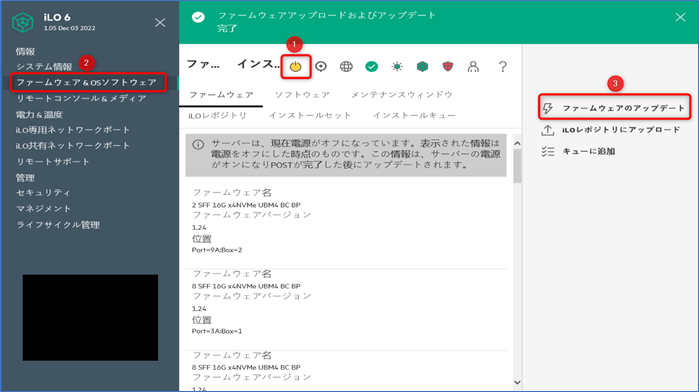
Task: Switch to the メンテナンスウィンドウ tab
Action: click(x=402, y=95)
